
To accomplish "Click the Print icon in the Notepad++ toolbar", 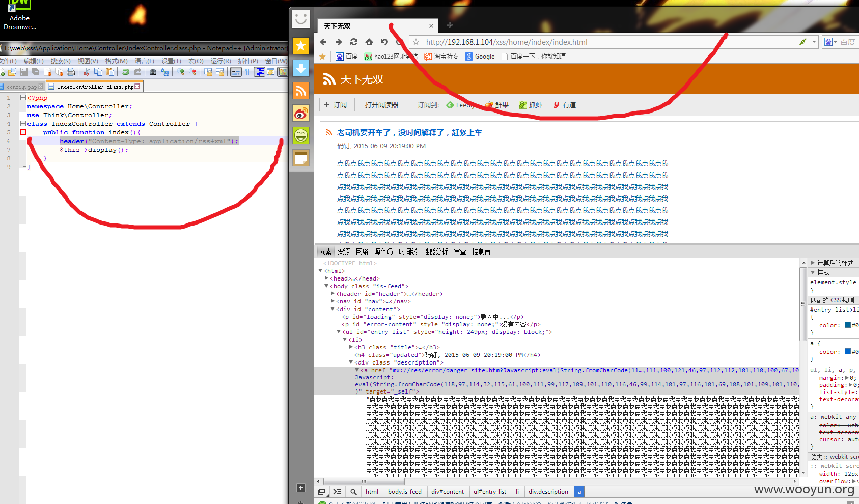I will coord(71,72).
